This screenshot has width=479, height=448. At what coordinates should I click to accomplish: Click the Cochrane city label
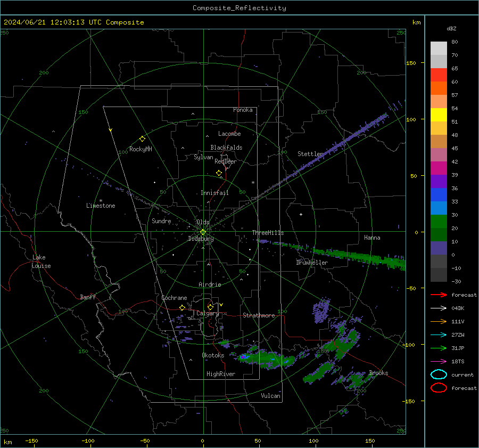pyautogui.click(x=174, y=298)
